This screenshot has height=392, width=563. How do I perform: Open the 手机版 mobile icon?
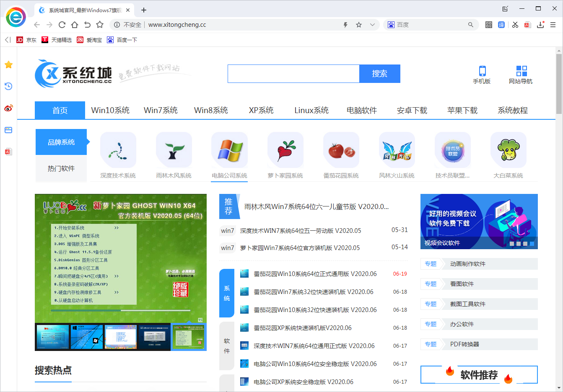click(482, 75)
